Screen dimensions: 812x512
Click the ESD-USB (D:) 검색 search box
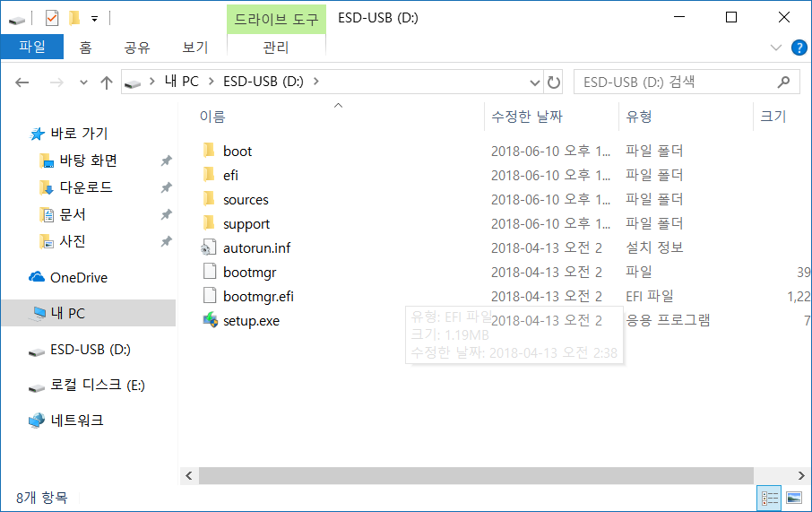coord(687,82)
